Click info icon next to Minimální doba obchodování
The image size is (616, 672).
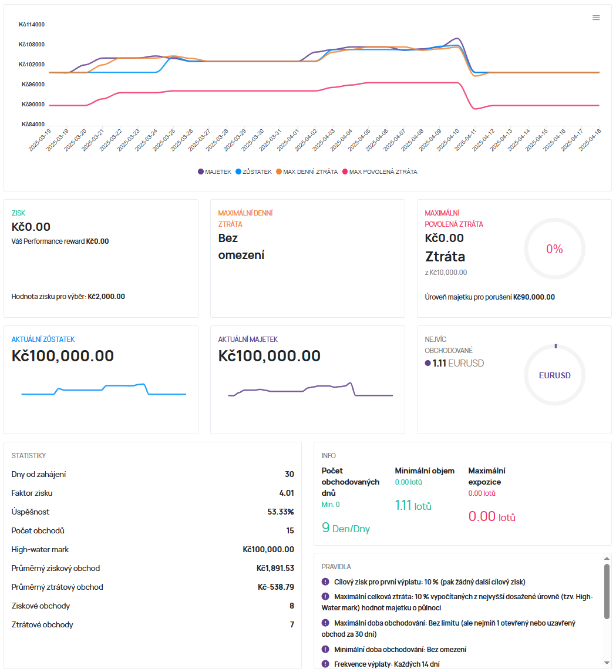325,649
